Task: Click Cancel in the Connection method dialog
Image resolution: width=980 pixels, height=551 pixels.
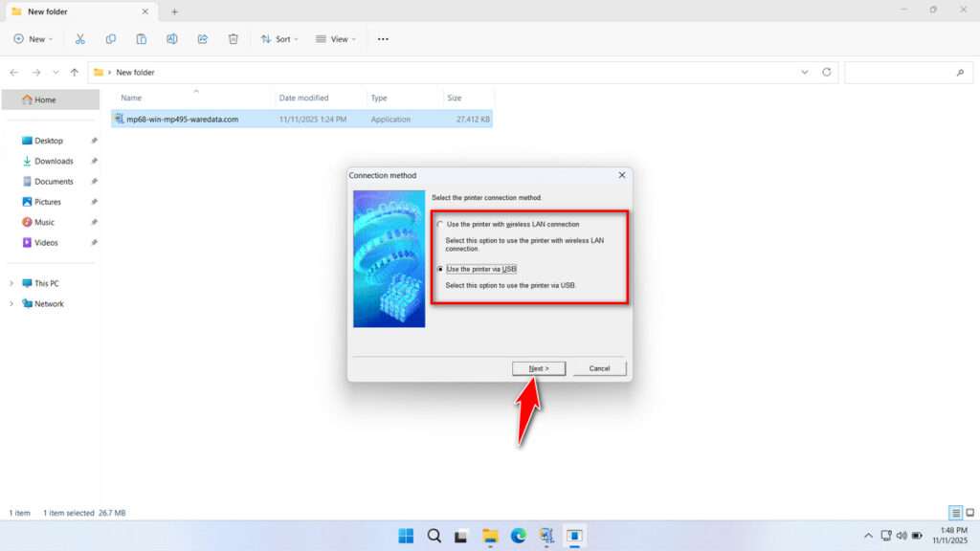Action: click(x=599, y=368)
